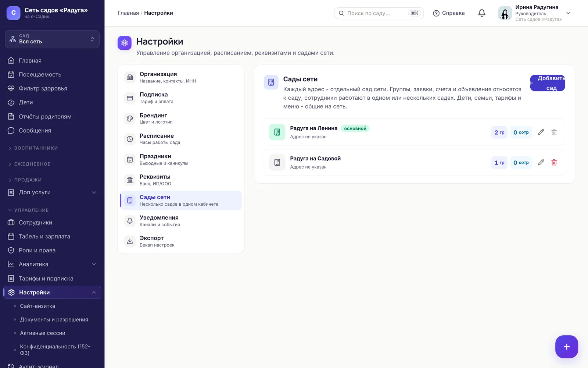Go to Главная breadcrumb link
588x368 pixels.
click(128, 13)
